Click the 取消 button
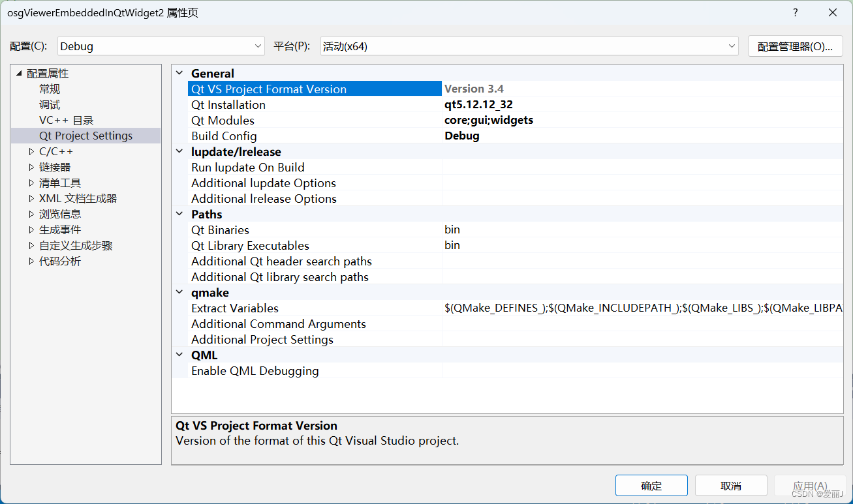 731,485
